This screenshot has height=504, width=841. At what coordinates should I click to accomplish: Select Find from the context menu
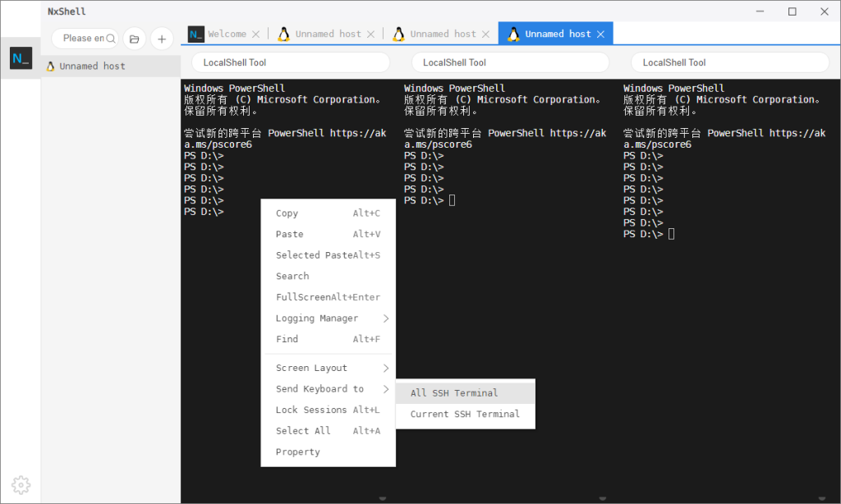[x=287, y=339]
